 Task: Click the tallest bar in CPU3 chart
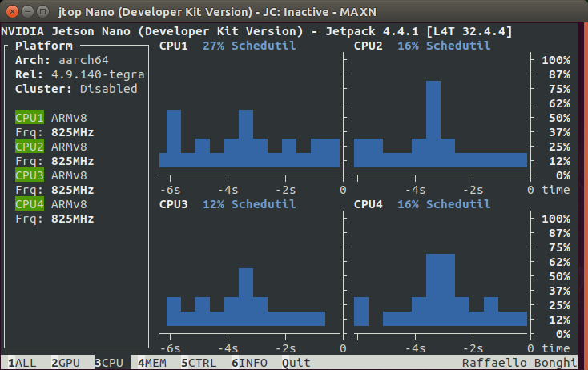pyautogui.click(x=246, y=296)
